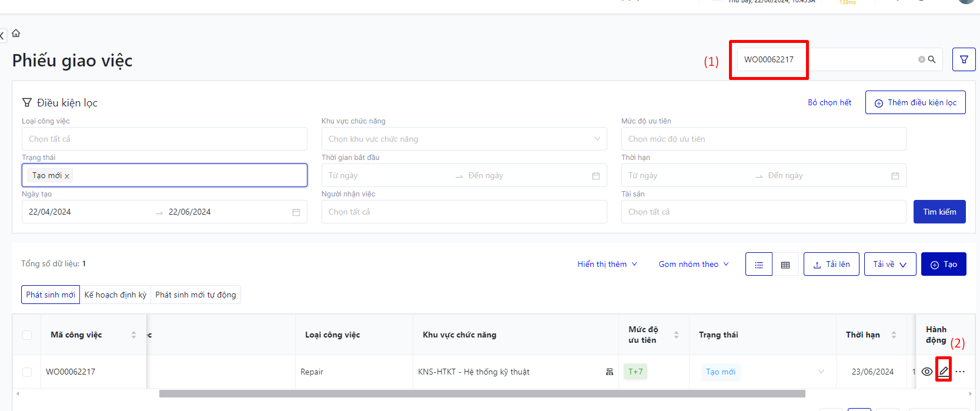This screenshot has height=411, width=980.
Task: Switch to list view layout
Action: click(x=759, y=265)
